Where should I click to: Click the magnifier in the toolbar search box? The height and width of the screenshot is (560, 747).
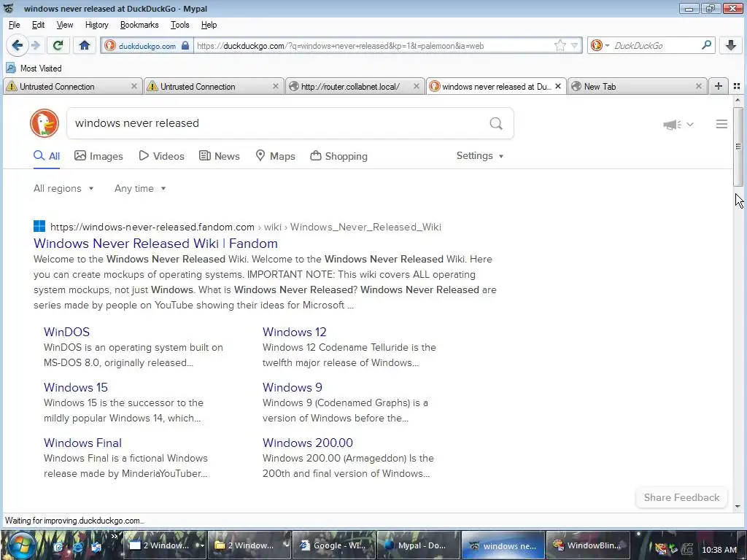[x=706, y=45]
